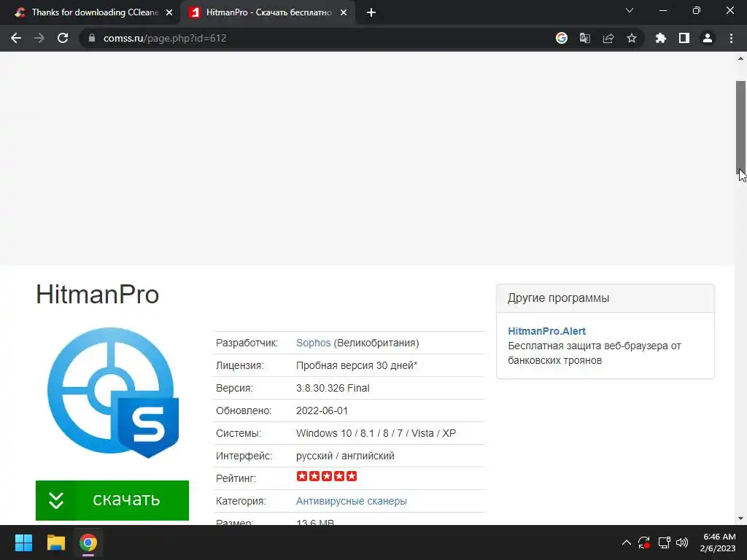Click the scrollbar up arrow
The height and width of the screenshot is (560, 747).
(x=741, y=58)
